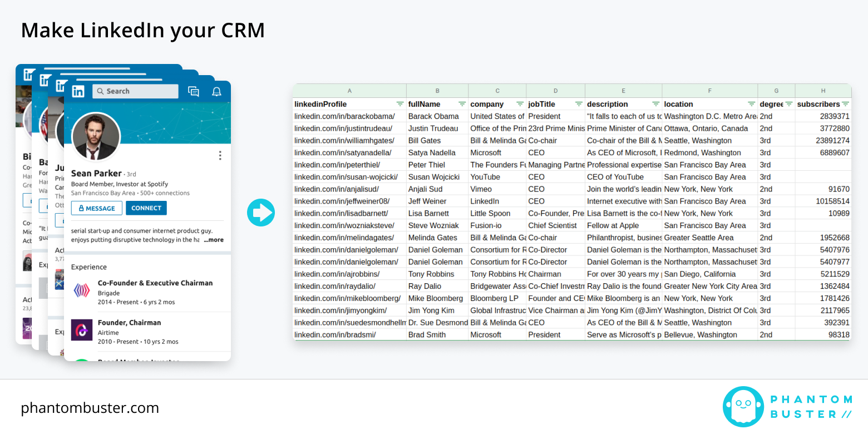Click the Bloomberg LP company cell

[x=497, y=298]
